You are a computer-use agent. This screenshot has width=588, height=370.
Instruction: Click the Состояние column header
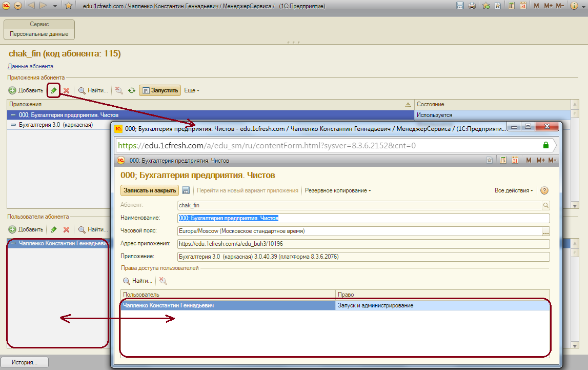pyautogui.click(x=492, y=104)
